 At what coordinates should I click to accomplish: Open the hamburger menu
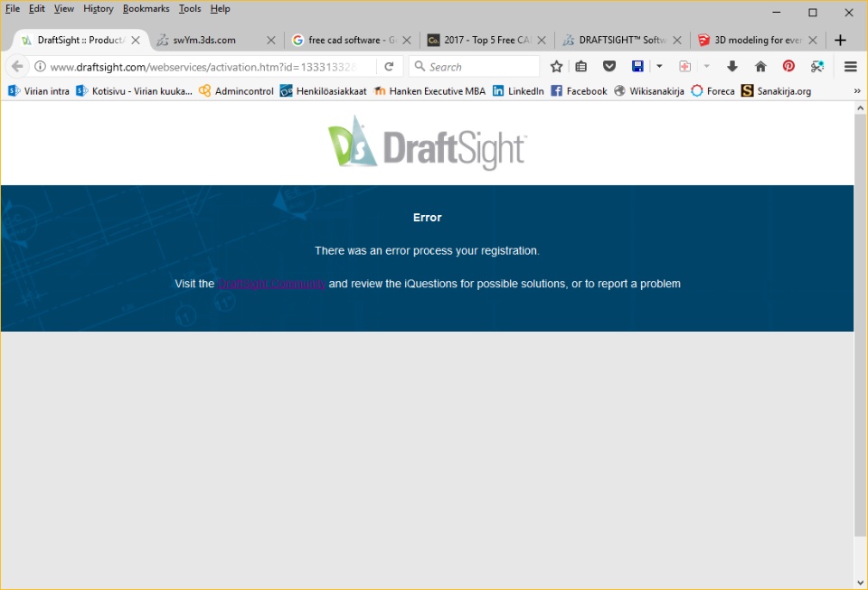(851, 66)
